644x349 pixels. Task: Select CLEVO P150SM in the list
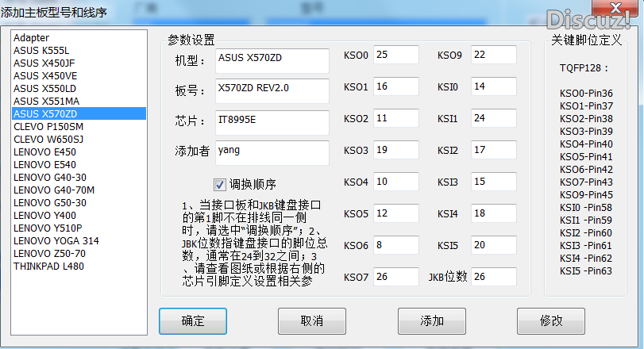click(79, 127)
